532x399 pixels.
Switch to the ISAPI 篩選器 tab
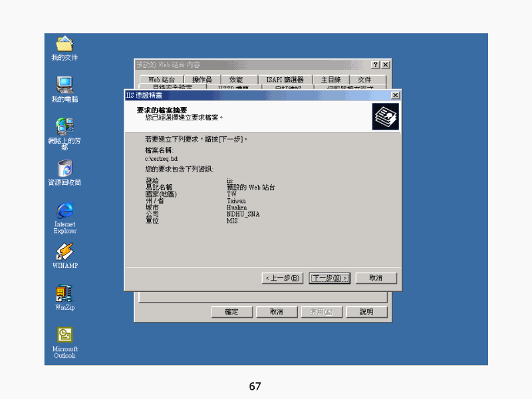(x=285, y=80)
